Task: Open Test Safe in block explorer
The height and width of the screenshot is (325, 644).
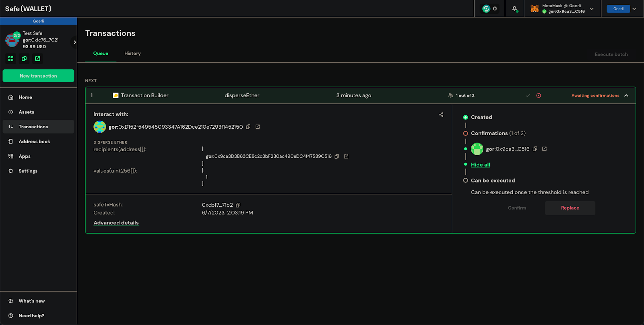Action: (37, 59)
